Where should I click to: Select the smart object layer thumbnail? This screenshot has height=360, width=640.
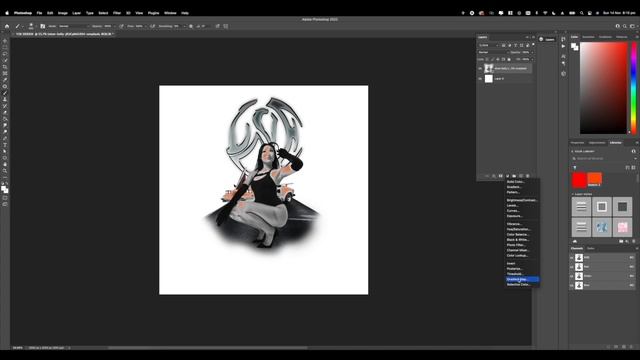489,69
